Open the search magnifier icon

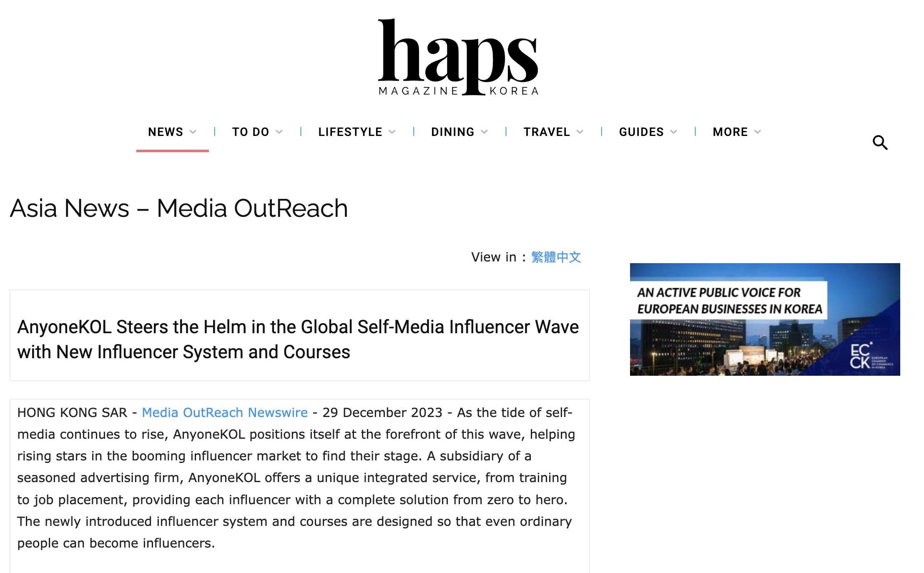click(x=880, y=143)
